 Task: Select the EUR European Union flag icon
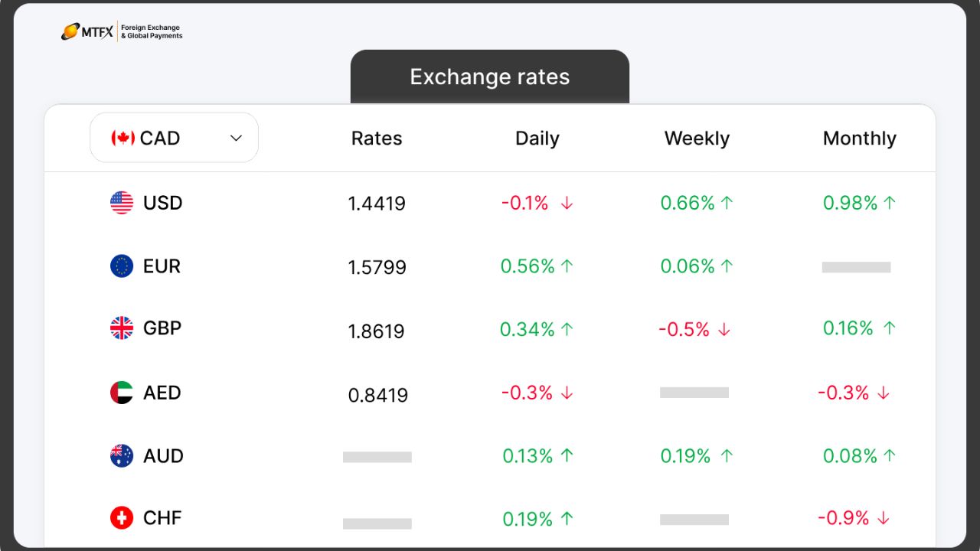pos(121,266)
